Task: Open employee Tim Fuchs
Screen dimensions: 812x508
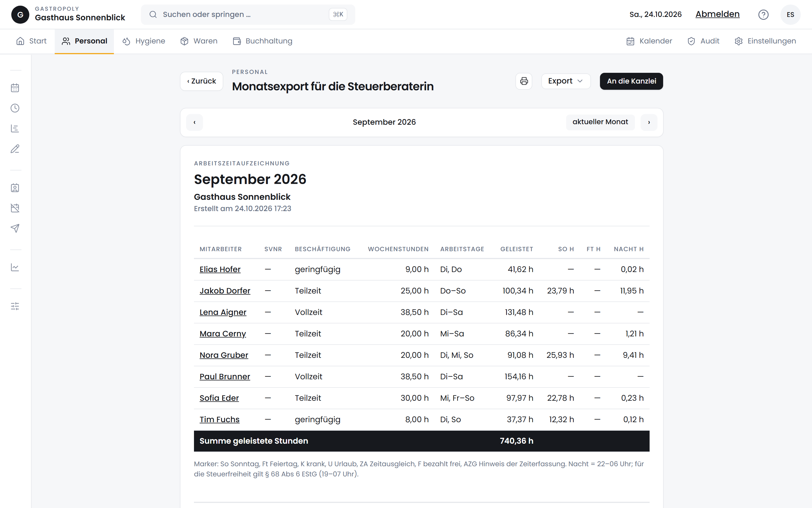Action: [219, 420]
